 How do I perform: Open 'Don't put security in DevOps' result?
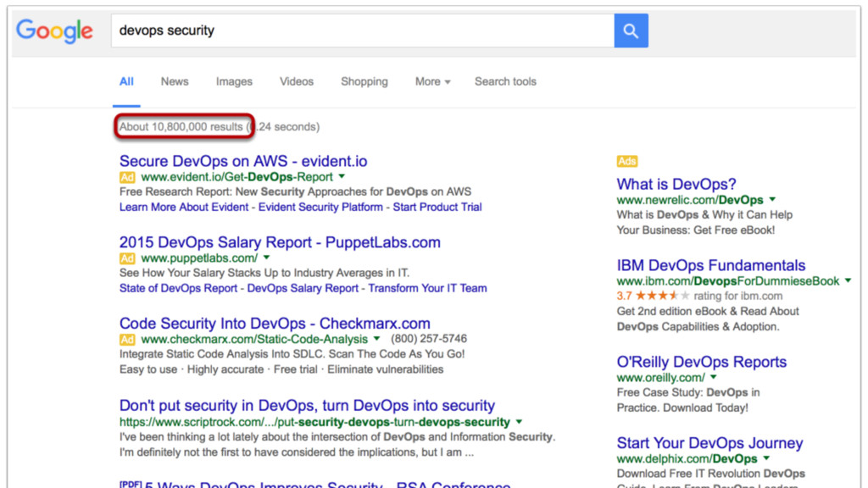[x=307, y=406]
